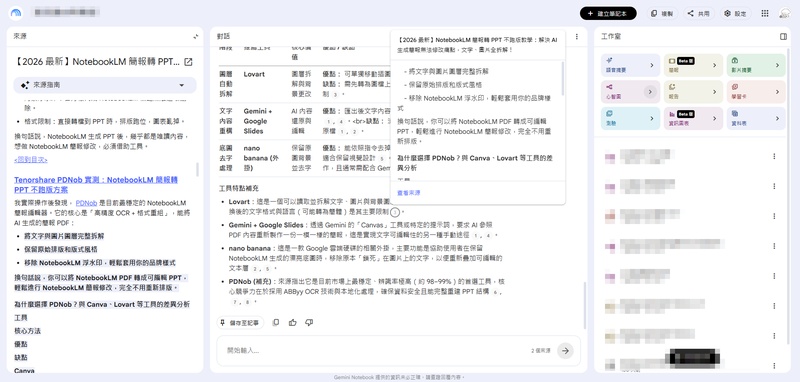Click the 建立筆記本 create notebook button
This screenshot has width=800, height=382.
point(608,14)
